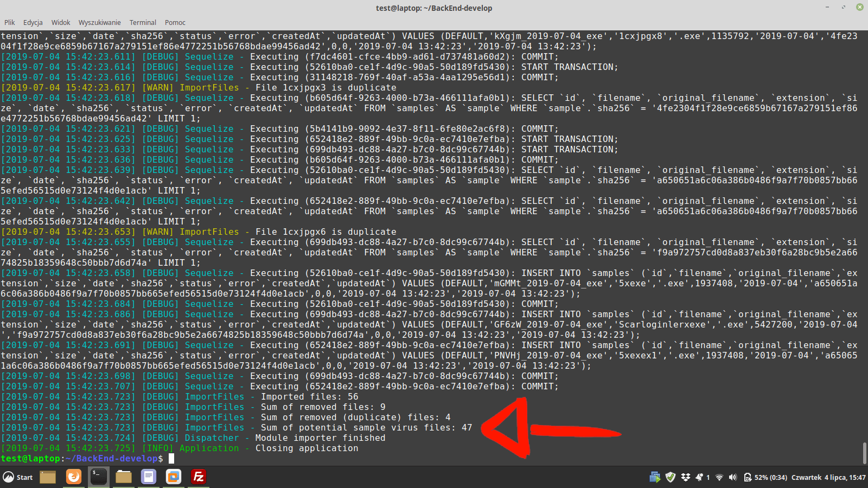Click the text 'Imported files: 56'
The height and width of the screenshot is (488, 868).
(x=310, y=397)
